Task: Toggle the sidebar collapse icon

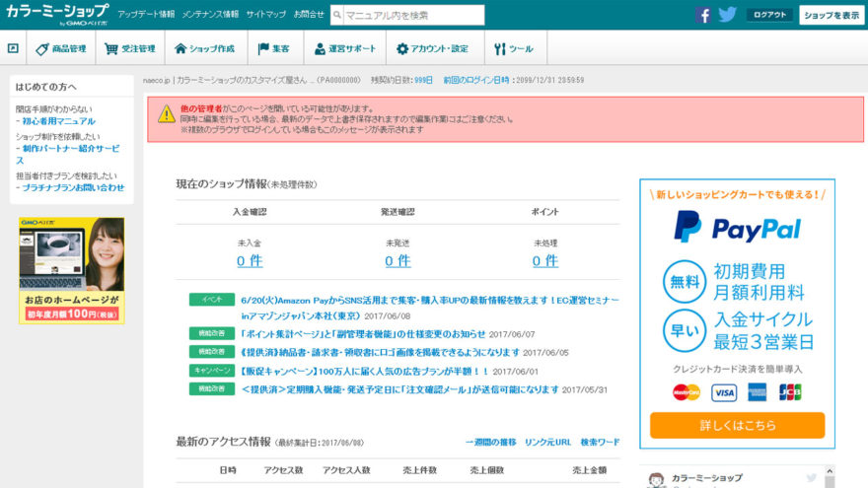Action: pyautogui.click(x=13, y=48)
